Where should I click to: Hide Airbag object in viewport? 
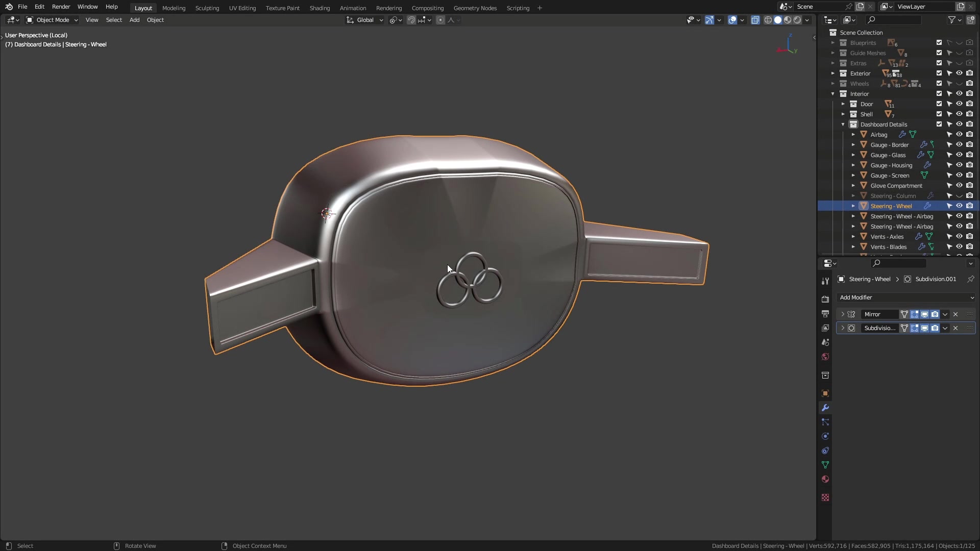960,134
